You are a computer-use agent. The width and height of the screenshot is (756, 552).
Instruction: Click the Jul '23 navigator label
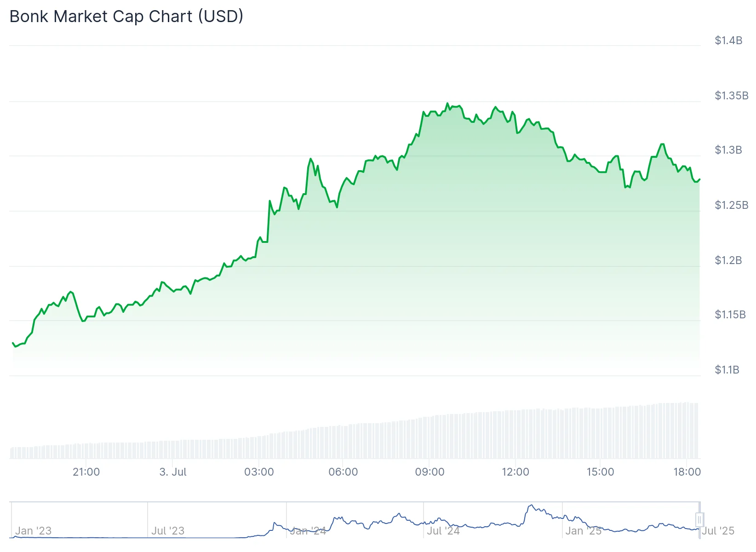pyautogui.click(x=168, y=531)
